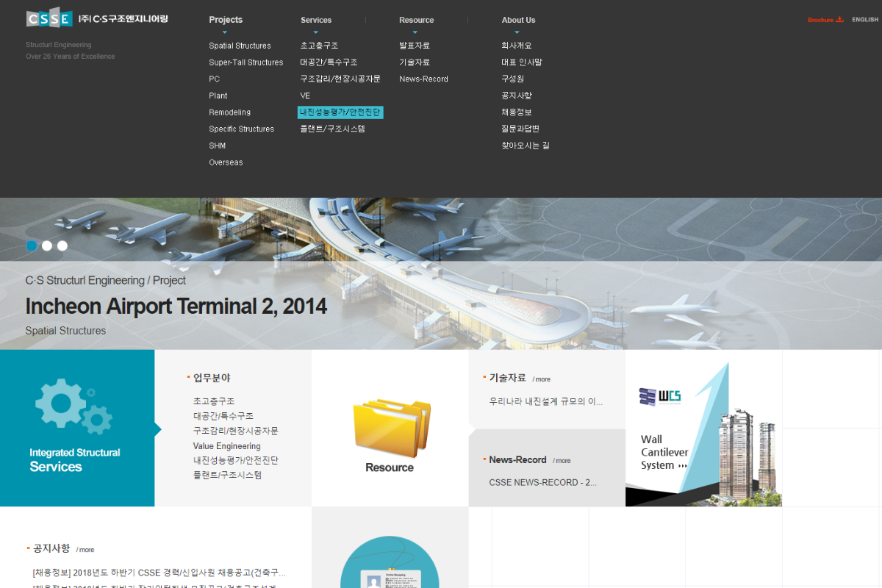This screenshot has height=588, width=882.
Task: Expand the Services menu arrow
Action: [x=316, y=32]
